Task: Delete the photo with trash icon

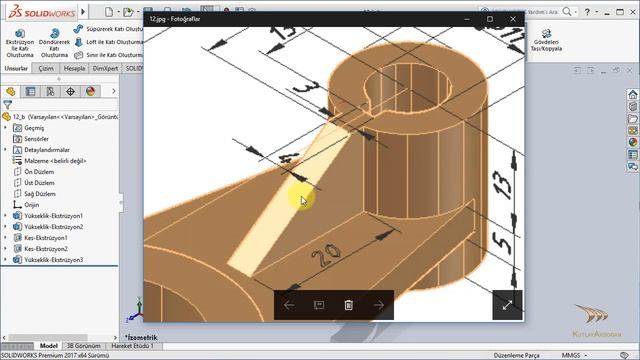Action: pyautogui.click(x=349, y=305)
